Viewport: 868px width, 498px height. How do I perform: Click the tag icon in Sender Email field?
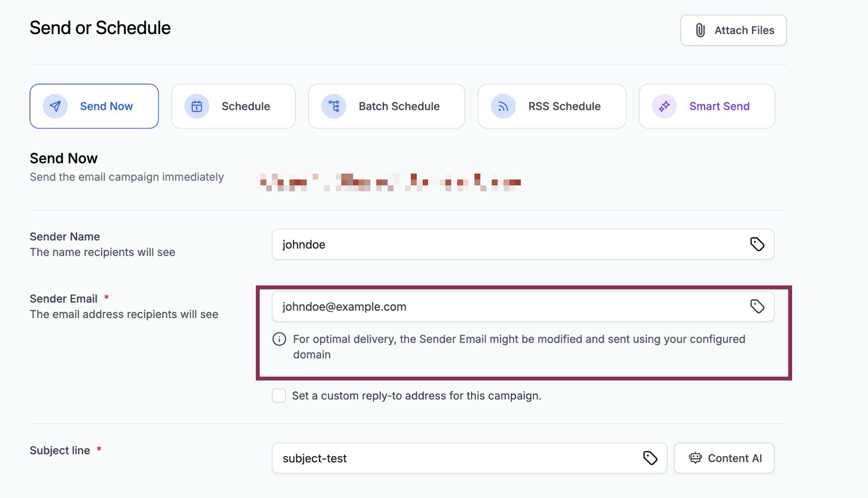[x=757, y=307]
